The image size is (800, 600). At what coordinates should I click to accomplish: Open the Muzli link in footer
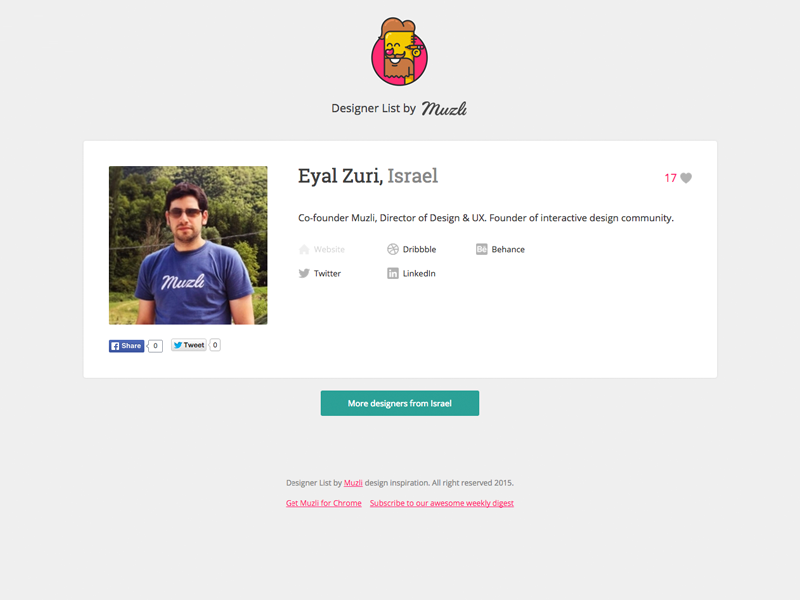(x=353, y=483)
